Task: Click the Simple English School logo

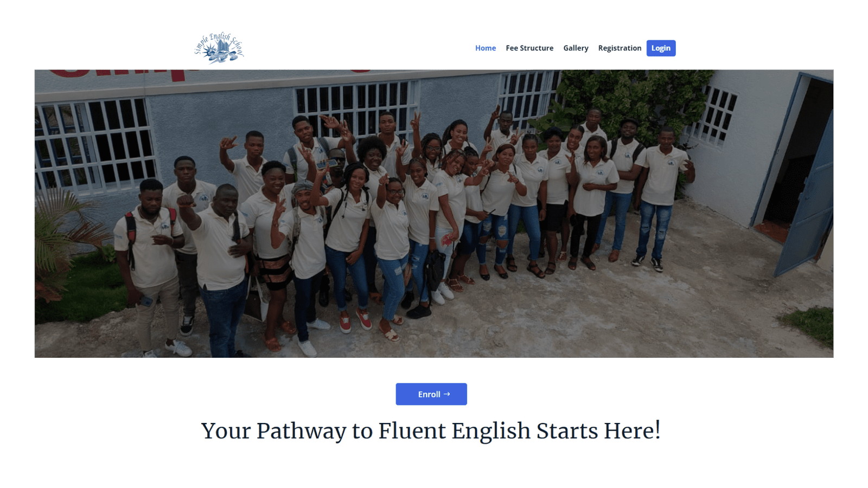Action: click(x=219, y=48)
